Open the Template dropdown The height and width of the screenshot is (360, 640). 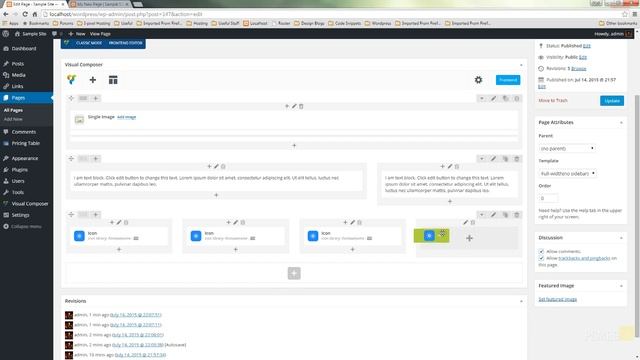[x=567, y=173]
